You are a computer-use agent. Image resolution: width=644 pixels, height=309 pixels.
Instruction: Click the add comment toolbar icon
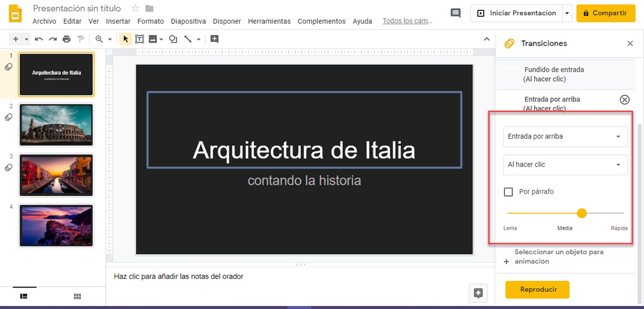point(215,39)
